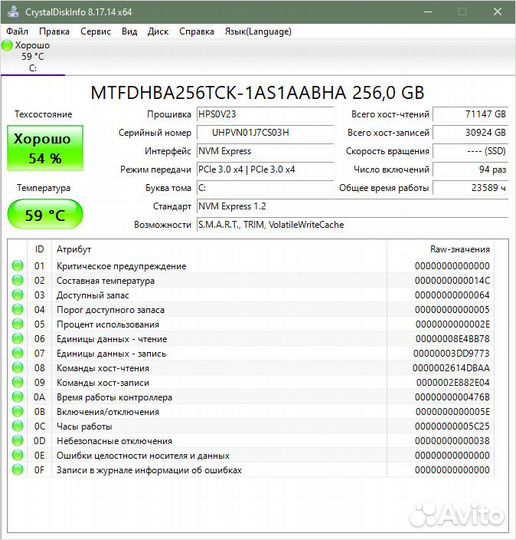This screenshot has height=540, width=516.
Task: Click the Стандарт field NVM Express 1.2
Action: coord(352,206)
